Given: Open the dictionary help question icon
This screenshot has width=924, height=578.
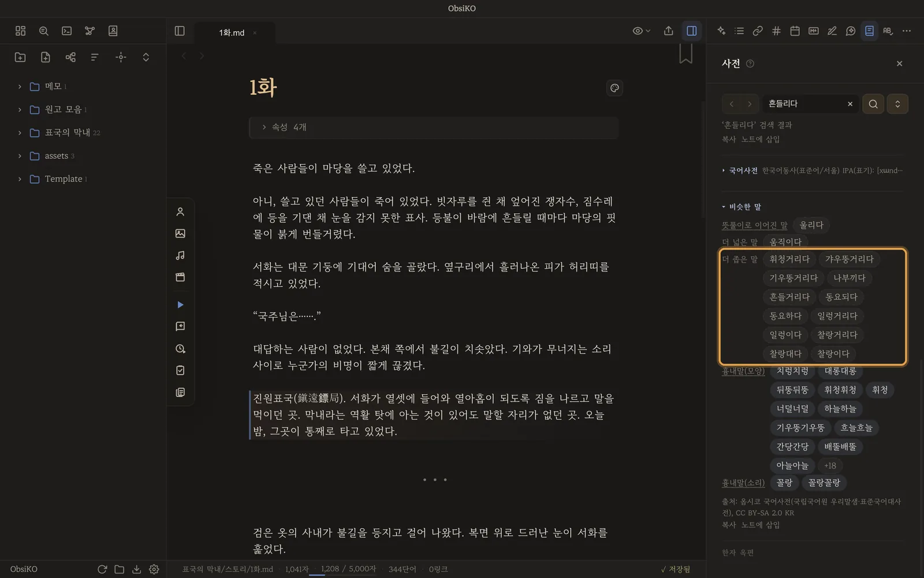Looking at the screenshot, I should (750, 64).
